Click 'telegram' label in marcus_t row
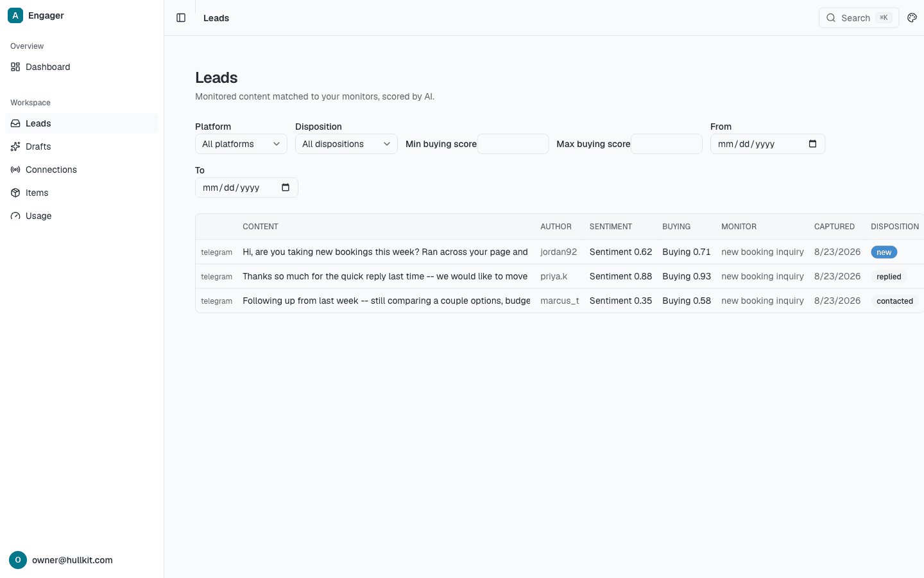This screenshot has width=924, height=578. tap(216, 301)
